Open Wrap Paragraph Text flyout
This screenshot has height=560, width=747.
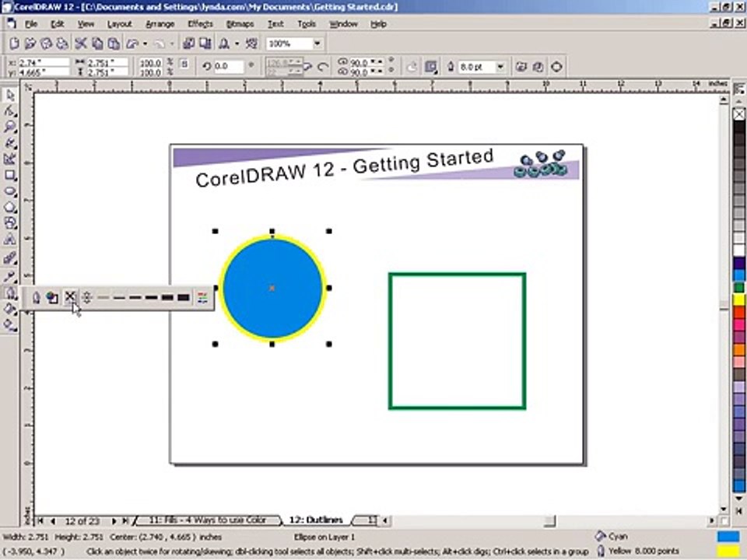[431, 67]
